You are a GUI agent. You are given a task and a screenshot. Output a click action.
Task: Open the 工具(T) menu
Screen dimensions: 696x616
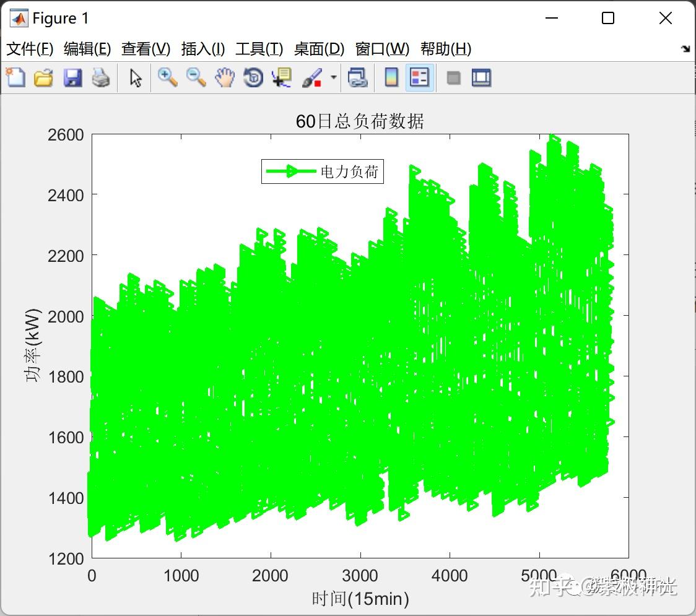click(x=259, y=49)
